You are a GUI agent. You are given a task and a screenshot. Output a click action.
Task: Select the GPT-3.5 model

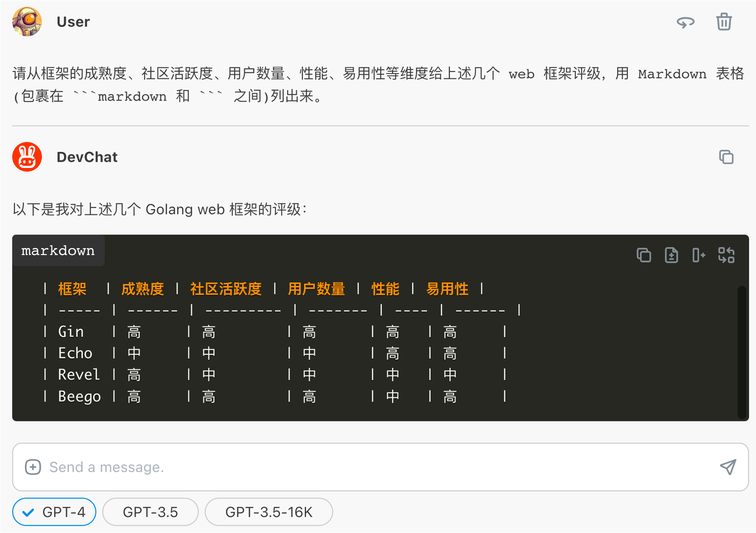coord(150,512)
